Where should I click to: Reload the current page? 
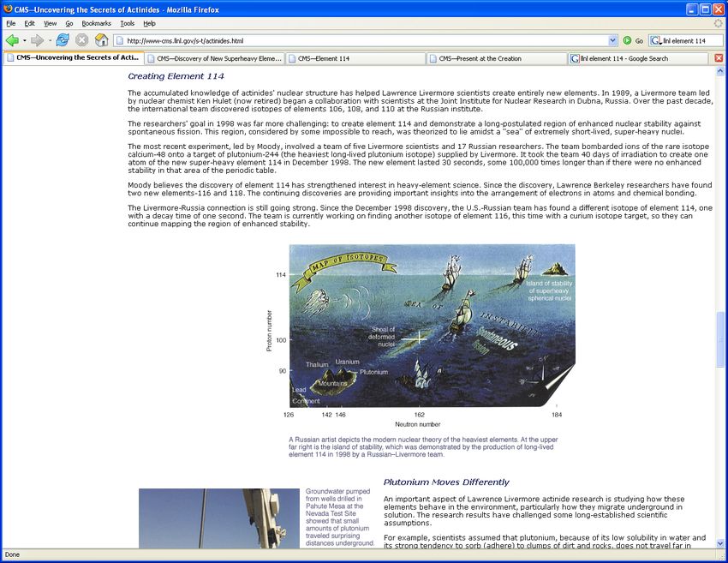(x=63, y=40)
